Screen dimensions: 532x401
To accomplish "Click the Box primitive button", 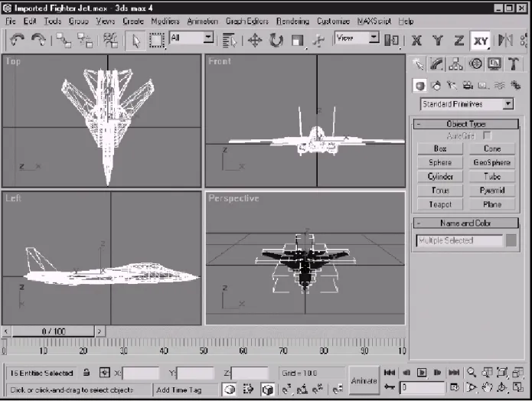I will tap(440, 148).
